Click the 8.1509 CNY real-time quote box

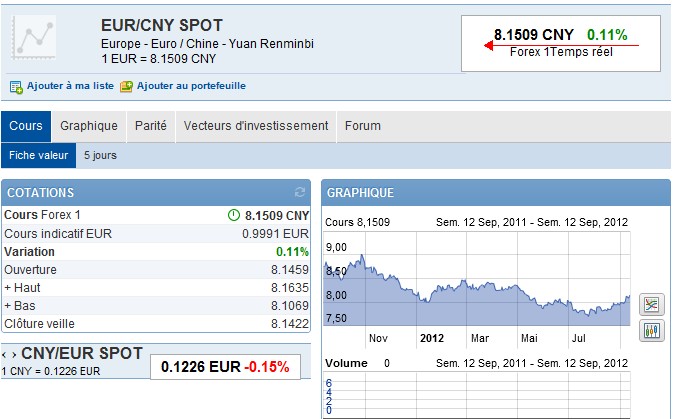(x=560, y=43)
